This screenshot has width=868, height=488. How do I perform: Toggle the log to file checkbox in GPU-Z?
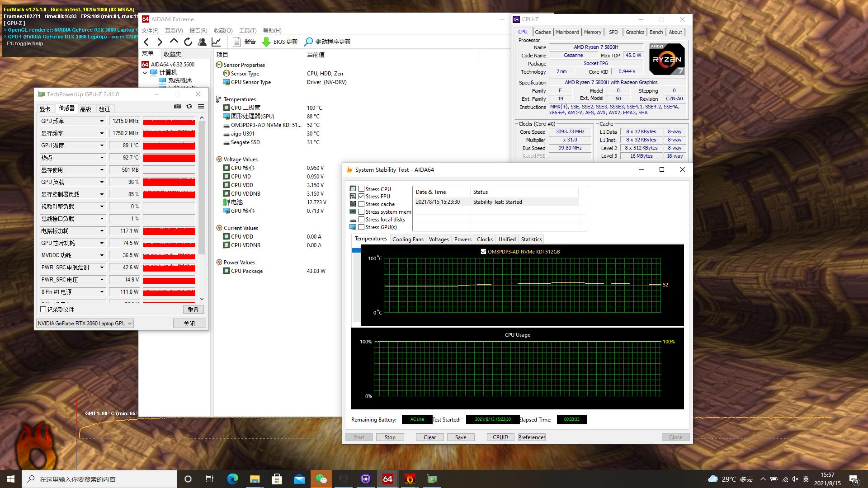43,310
